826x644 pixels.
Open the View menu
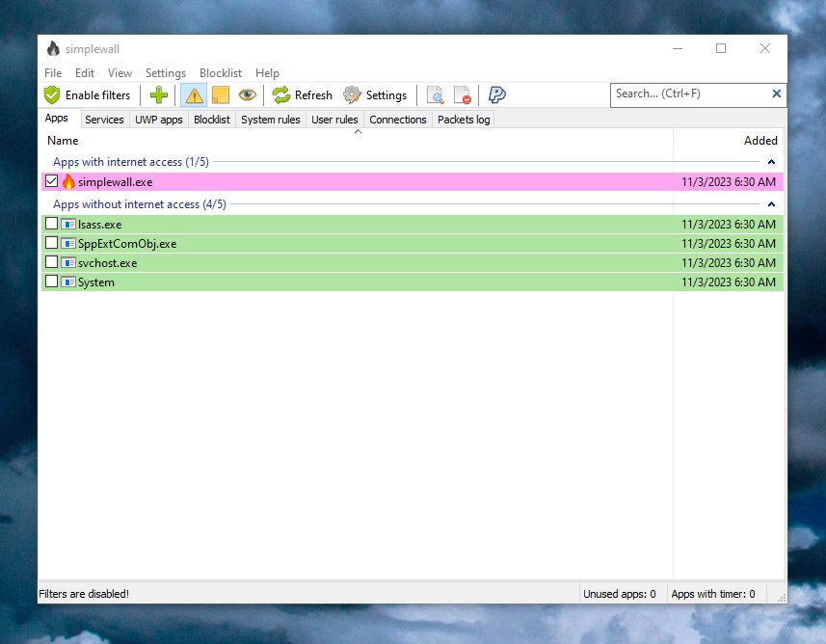(x=120, y=73)
